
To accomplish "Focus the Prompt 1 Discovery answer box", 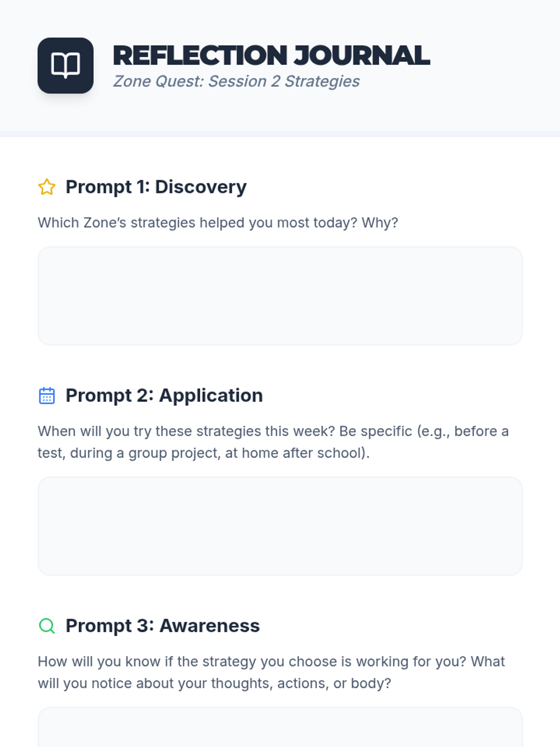I will click(x=280, y=296).
